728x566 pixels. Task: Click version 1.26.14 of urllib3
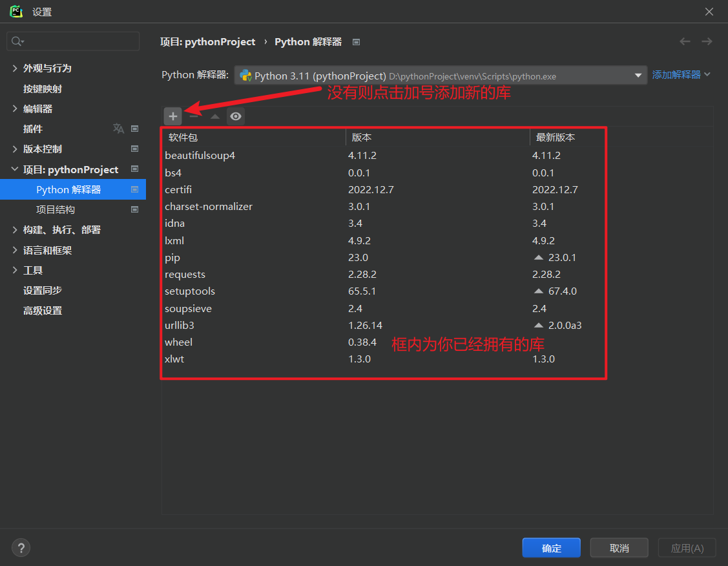click(x=366, y=325)
